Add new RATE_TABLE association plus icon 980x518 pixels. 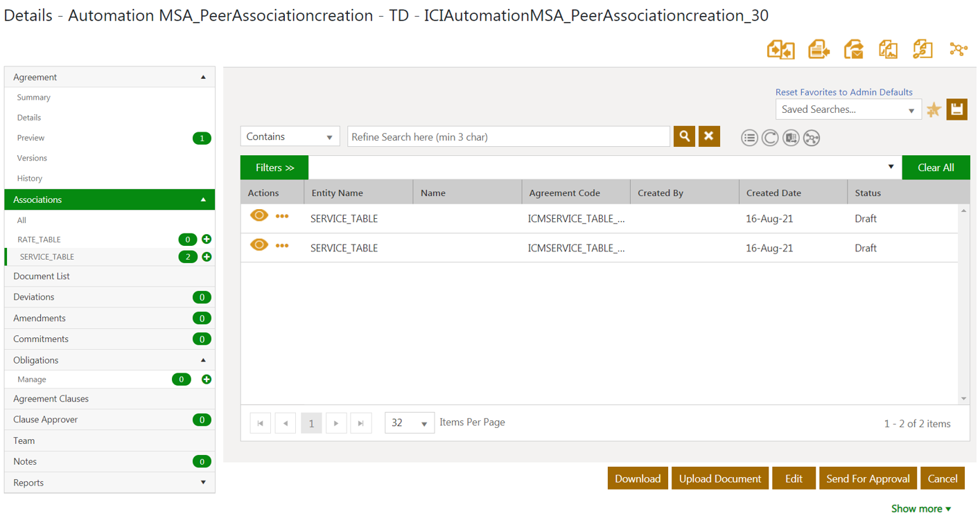coord(207,239)
